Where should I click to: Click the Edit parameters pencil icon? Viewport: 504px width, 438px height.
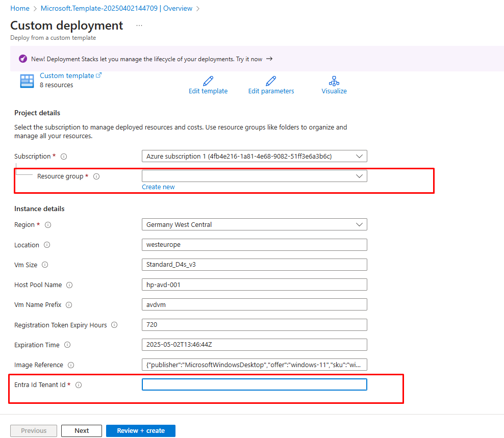click(x=271, y=81)
